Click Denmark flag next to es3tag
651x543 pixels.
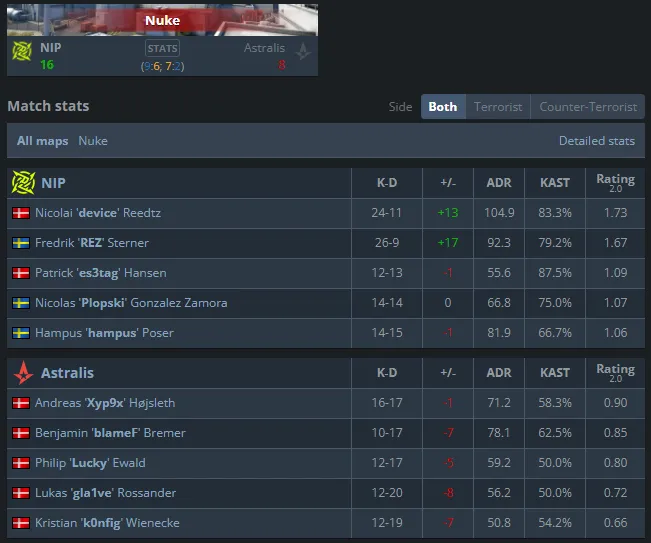[21, 273]
